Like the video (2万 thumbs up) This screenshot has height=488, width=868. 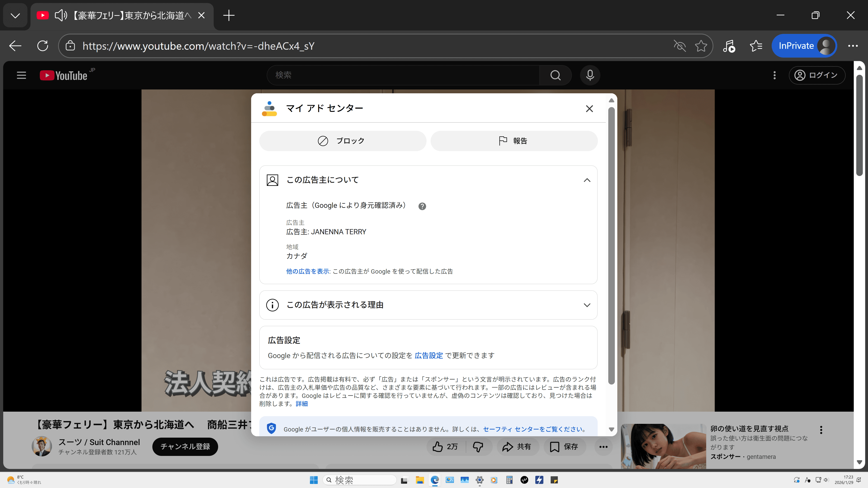pyautogui.click(x=446, y=447)
